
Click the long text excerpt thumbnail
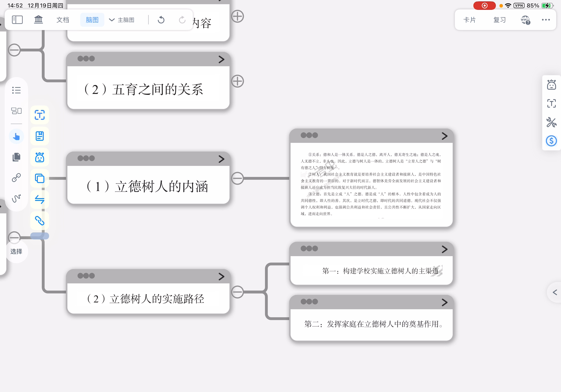(371, 184)
